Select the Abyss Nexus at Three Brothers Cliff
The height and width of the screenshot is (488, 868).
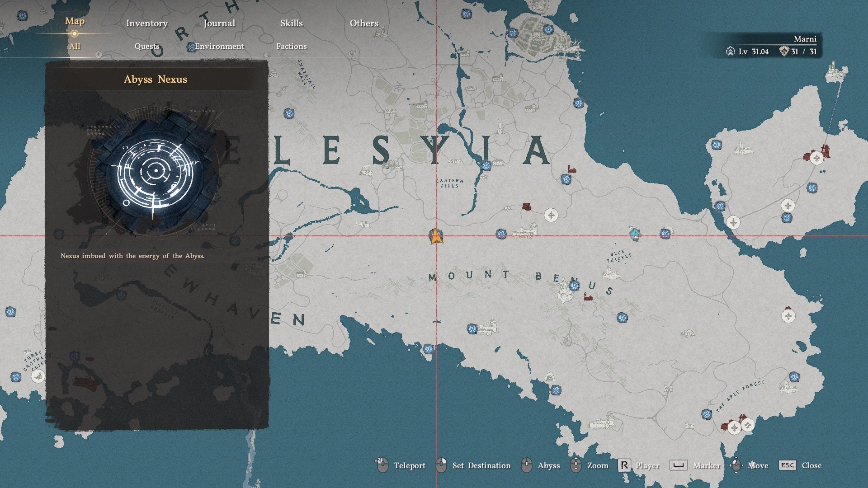pyautogui.click(x=16, y=377)
